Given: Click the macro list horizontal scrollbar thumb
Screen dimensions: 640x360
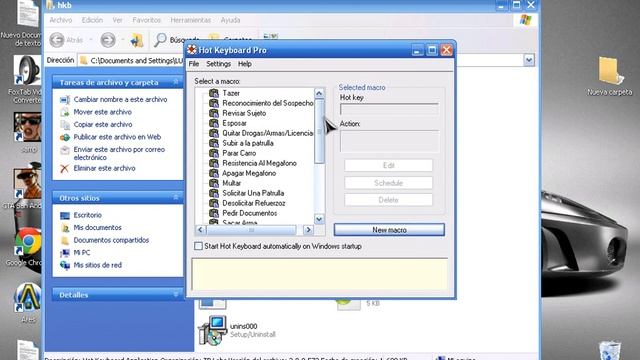Looking at the screenshot, I should coord(251,230).
